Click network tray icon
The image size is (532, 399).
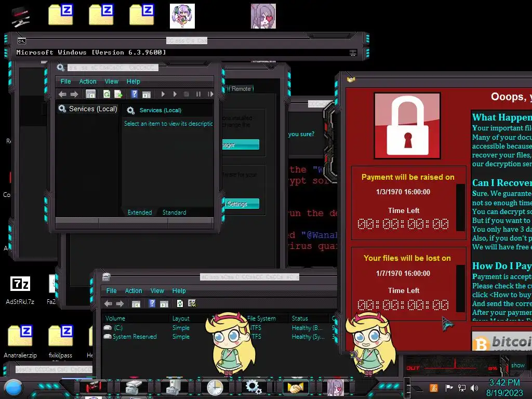[462, 388]
